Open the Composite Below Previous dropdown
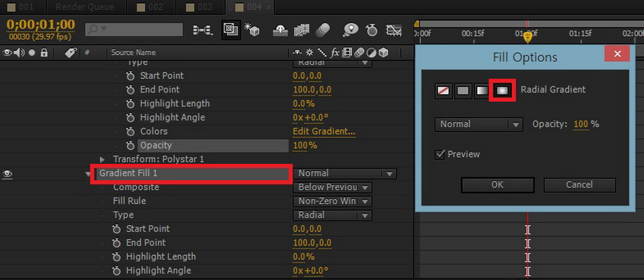Image resolution: width=644 pixels, height=280 pixels. tap(332, 187)
